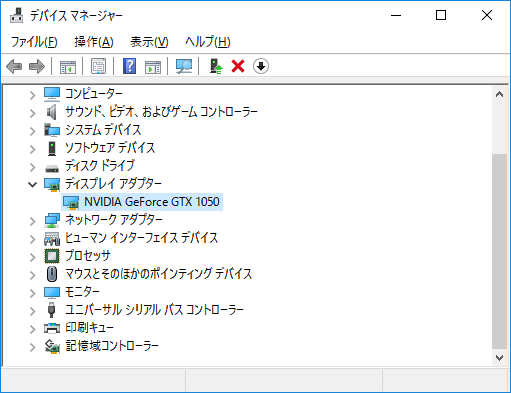Expand the 記憶域コントローラー node
Viewport: 511px width, 393px height.
pos(32,347)
